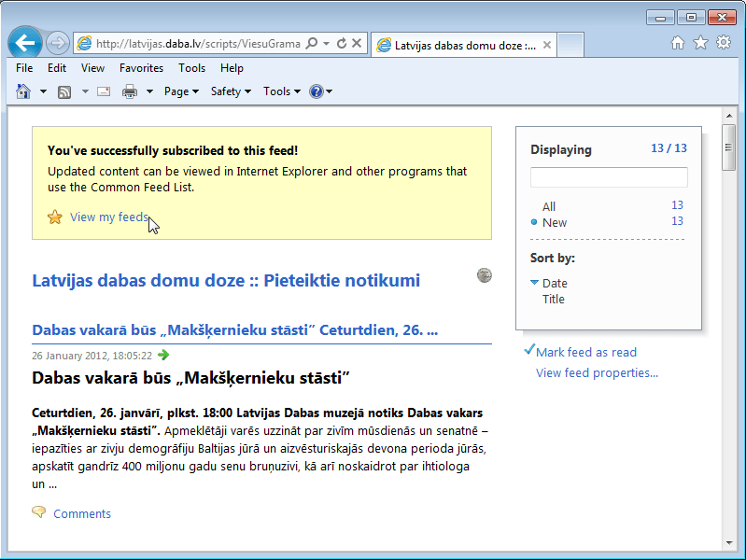Click the feed filter search box
This screenshot has height=560, width=746.
(609, 177)
